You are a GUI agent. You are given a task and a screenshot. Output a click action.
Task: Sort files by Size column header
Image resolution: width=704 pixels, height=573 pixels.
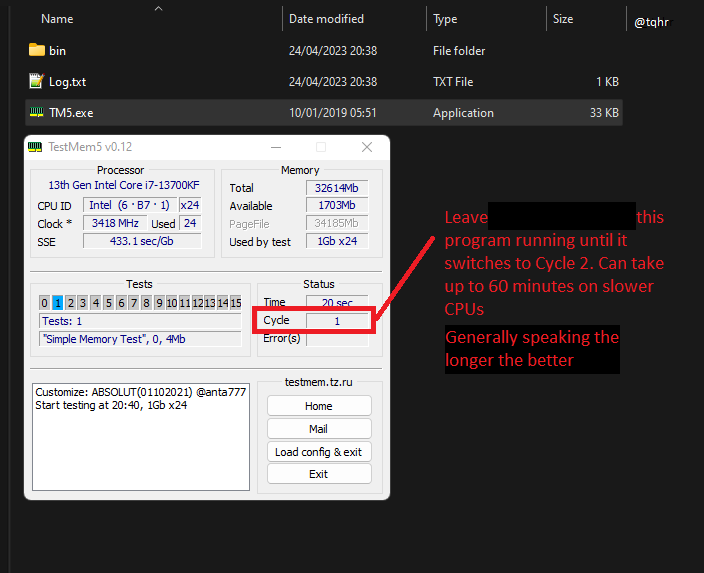(x=563, y=19)
